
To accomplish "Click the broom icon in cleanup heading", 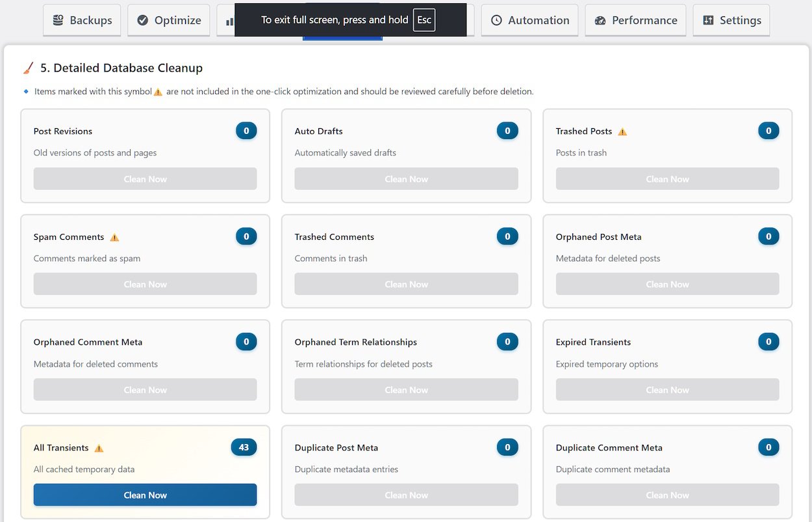I will click(x=29, y=68).
